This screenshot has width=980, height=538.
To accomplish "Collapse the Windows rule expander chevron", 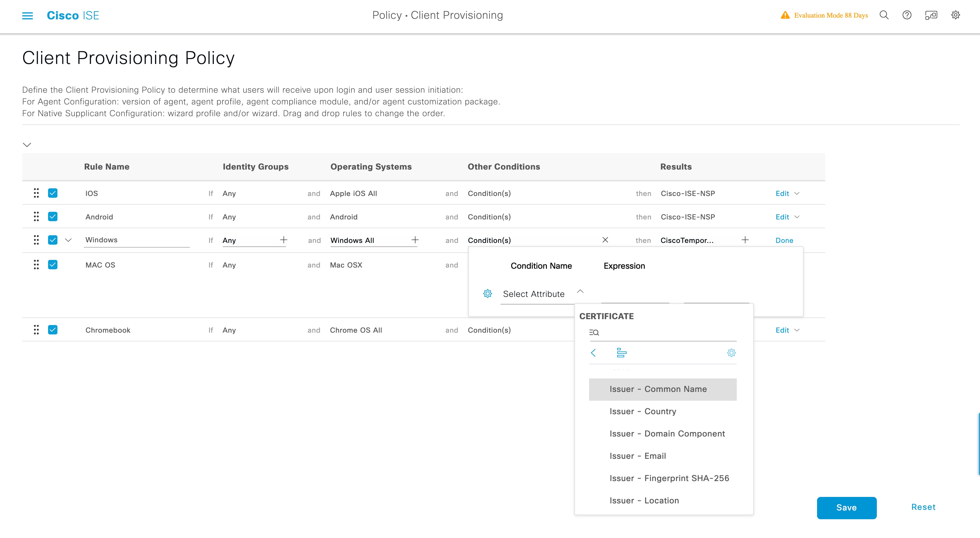I will click(x=69, y=240).
